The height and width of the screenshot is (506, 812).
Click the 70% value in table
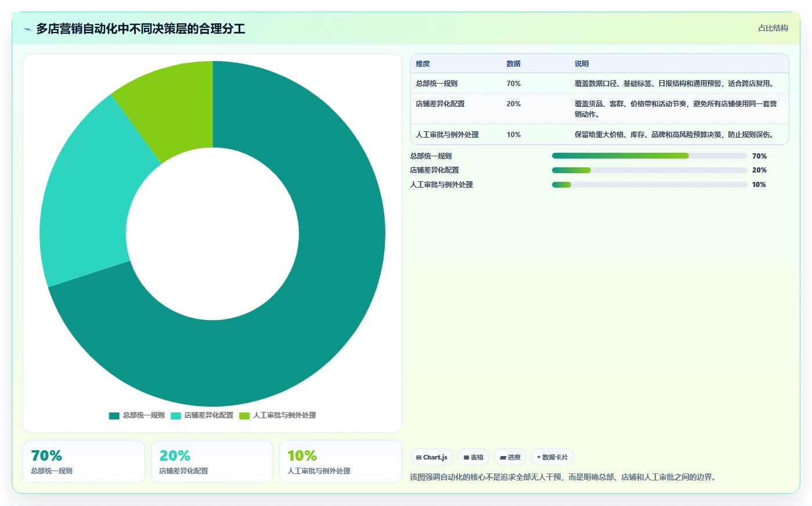(x=513, y=84)
